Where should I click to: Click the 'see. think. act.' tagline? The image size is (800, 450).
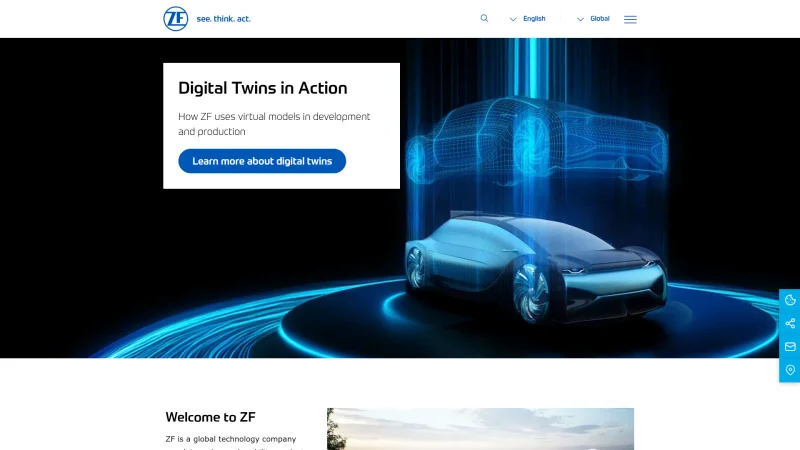223,19
